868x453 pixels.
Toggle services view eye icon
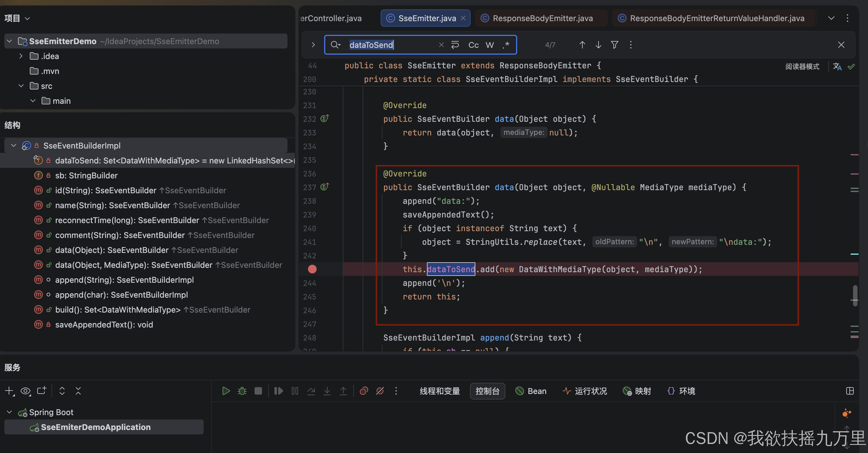[x=25, y=391]
